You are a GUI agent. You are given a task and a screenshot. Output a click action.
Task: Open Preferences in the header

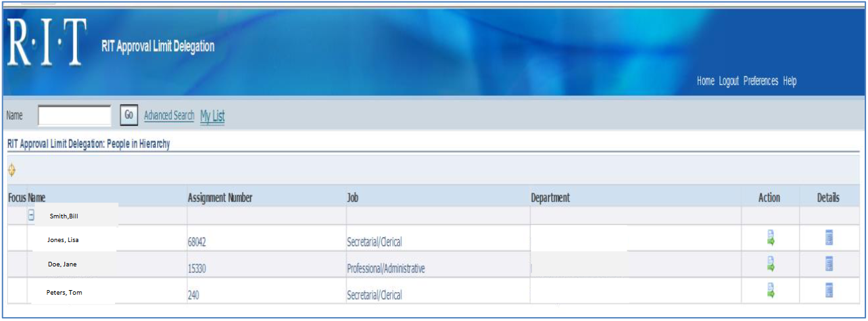(x=760, y=81)
